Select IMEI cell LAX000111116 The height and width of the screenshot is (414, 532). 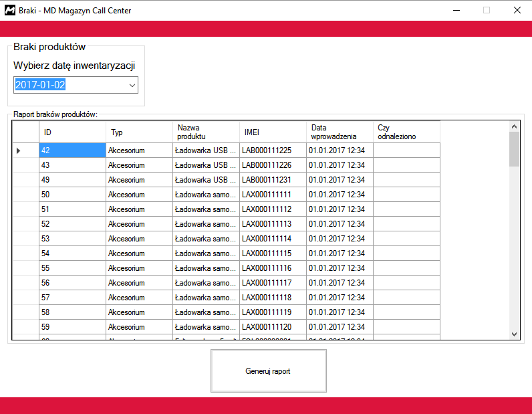pyautogui.click(x=273, y=268)
